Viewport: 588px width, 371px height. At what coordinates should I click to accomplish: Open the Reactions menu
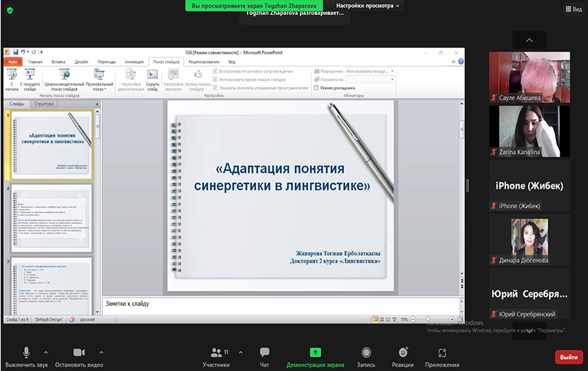coord(403,353)
